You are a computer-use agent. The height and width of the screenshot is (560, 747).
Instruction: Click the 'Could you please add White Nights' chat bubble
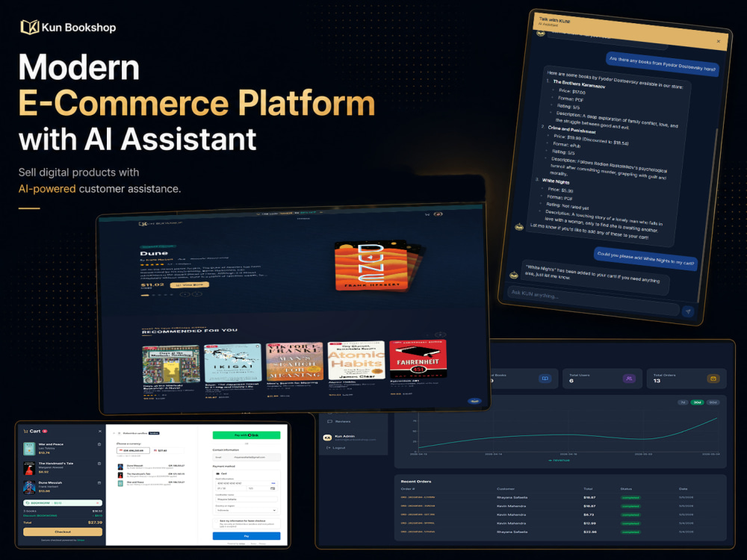point(645,258)
